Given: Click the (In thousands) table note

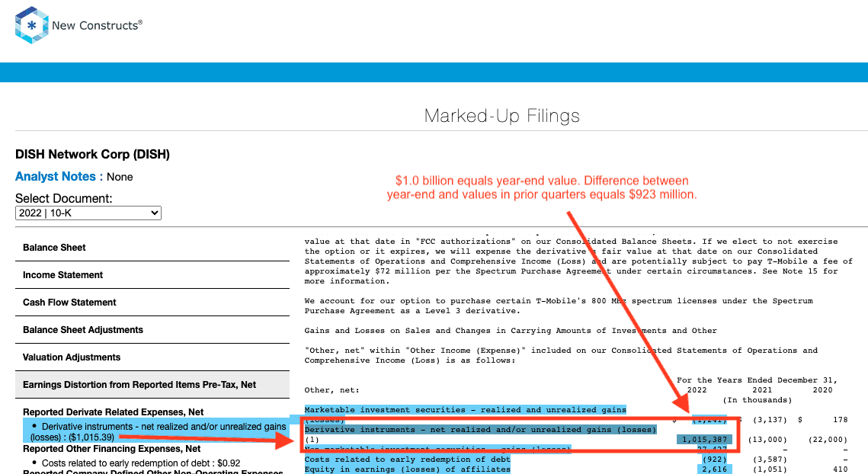Looking at the screenshot, I should pyautogui.click(x=757, y=400).
